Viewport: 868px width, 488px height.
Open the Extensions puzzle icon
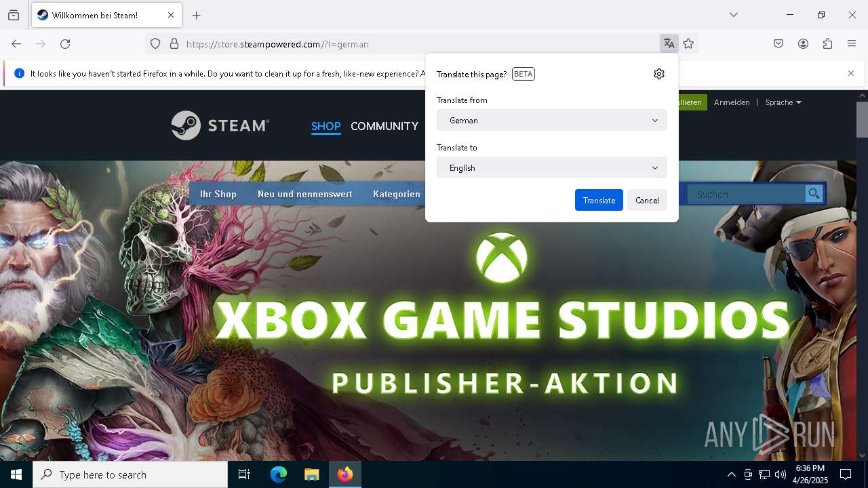[x=827, y=44]
